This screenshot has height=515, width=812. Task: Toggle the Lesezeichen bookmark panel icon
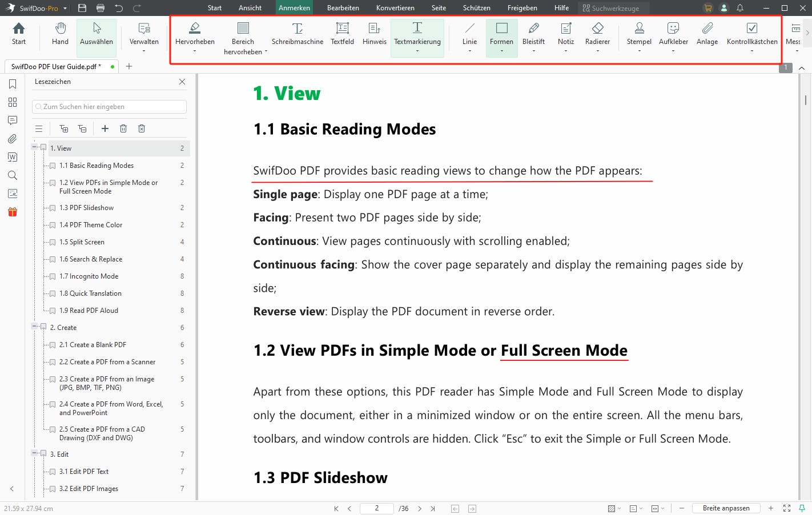click(x=13, y=84)
